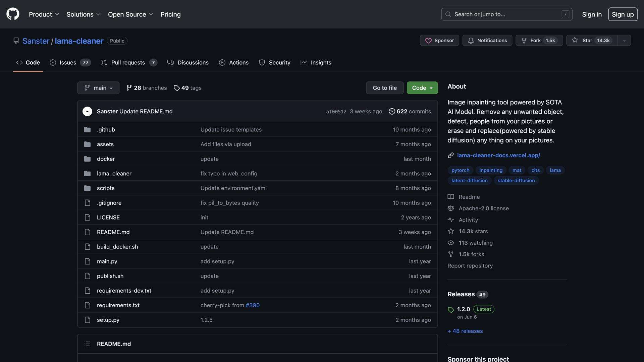Click the README table of contents icon
644x362 pixels.
click(x=87, y=344)
